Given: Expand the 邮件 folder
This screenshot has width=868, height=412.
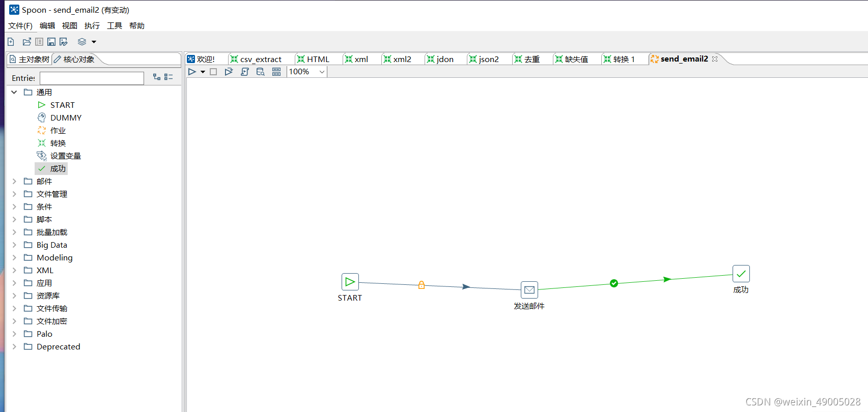Looking at the screenshot, I should pyautogui.click(x=14, y=181).
